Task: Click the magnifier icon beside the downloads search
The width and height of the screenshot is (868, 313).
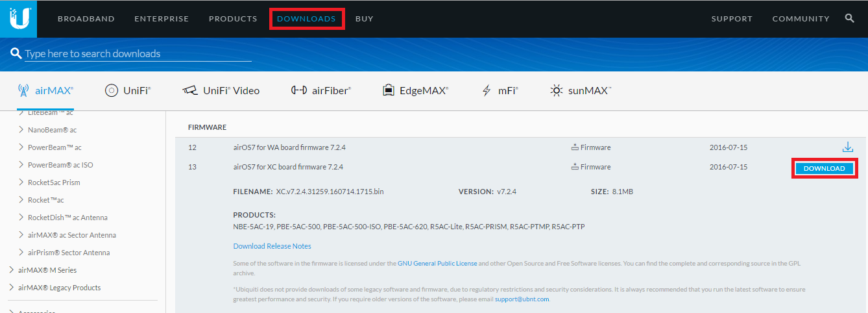Action: point(16,53)
